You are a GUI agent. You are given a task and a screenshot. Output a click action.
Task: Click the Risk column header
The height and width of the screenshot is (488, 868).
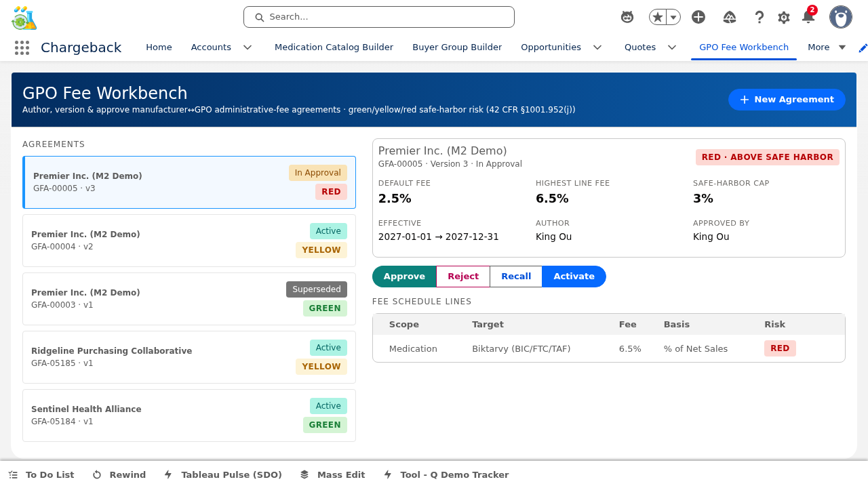coord(774,324)
